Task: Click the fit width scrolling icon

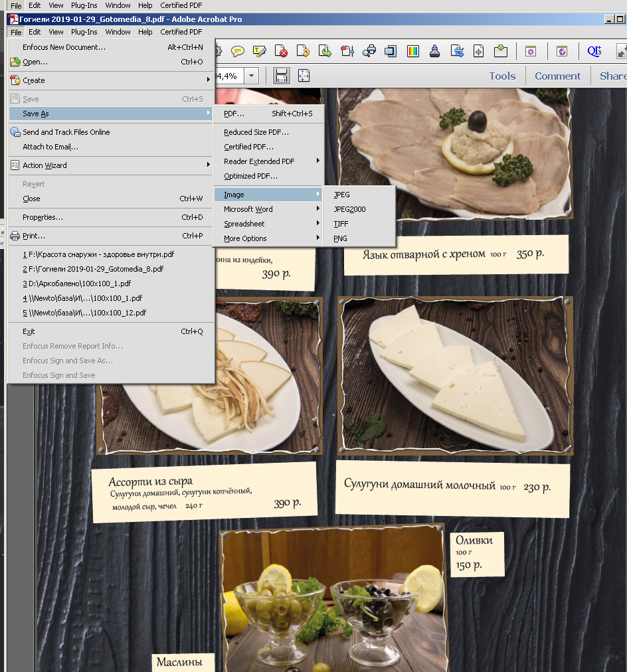Action: pyautogui.click(x=282, y=76)
